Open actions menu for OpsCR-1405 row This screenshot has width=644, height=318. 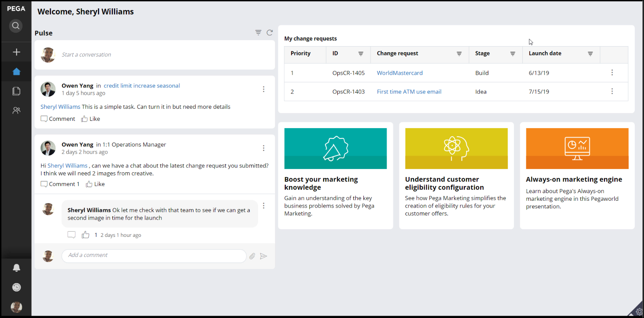pyautogui.click(x=612, y=73)
